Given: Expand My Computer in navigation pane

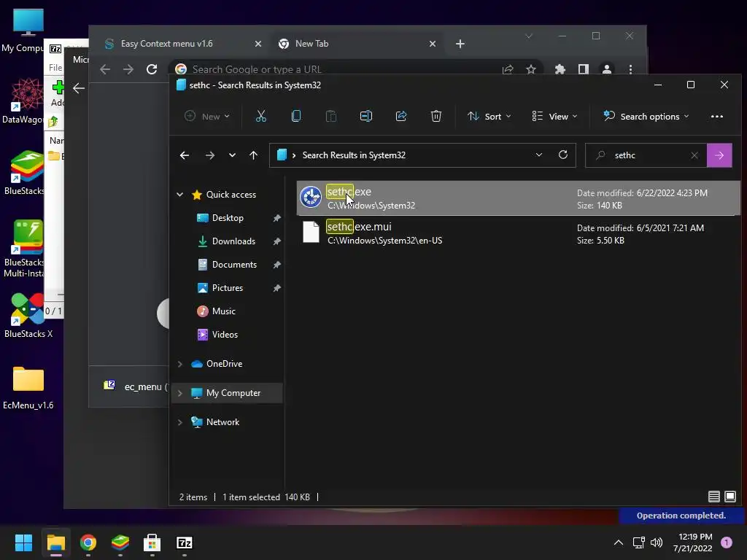Looking at the screenshot, I should coord(179,393).
